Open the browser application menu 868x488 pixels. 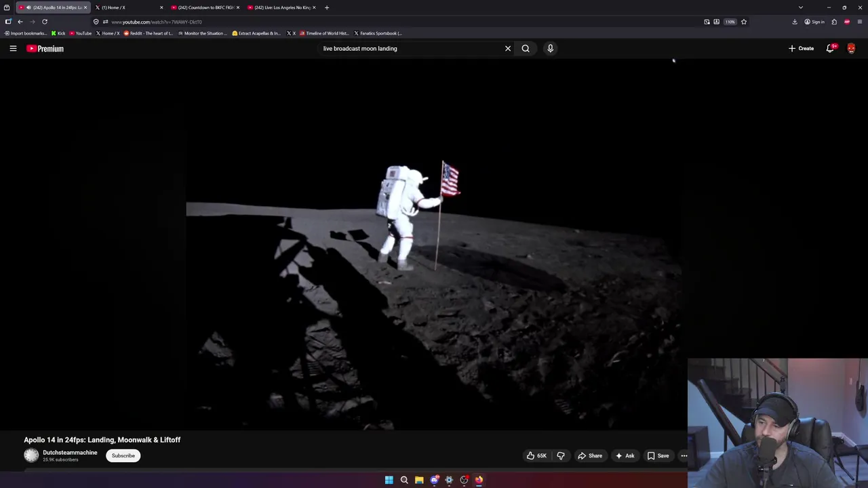click(x=860, y=22)
